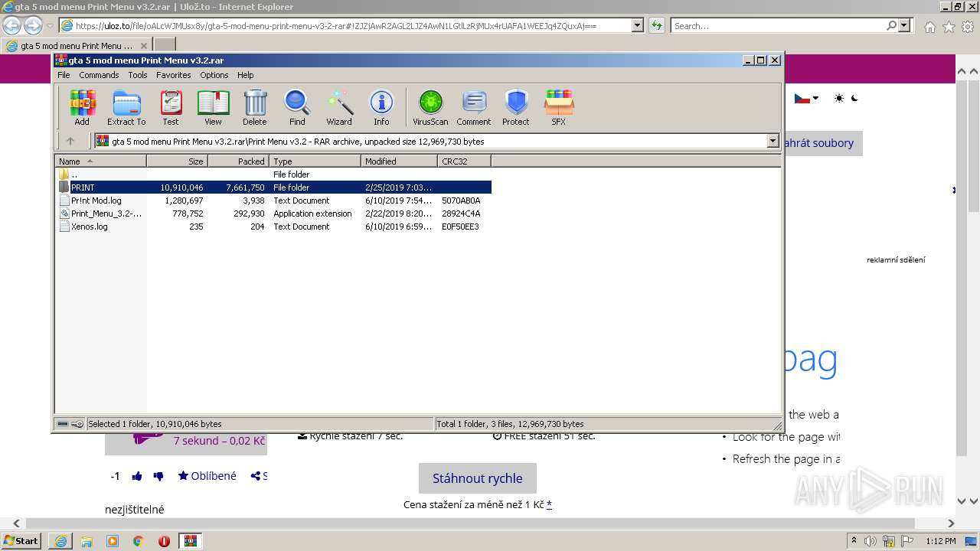Sort by the CRC32 column header
Screen dimensions: 980x551
click(x=464, y=161)
